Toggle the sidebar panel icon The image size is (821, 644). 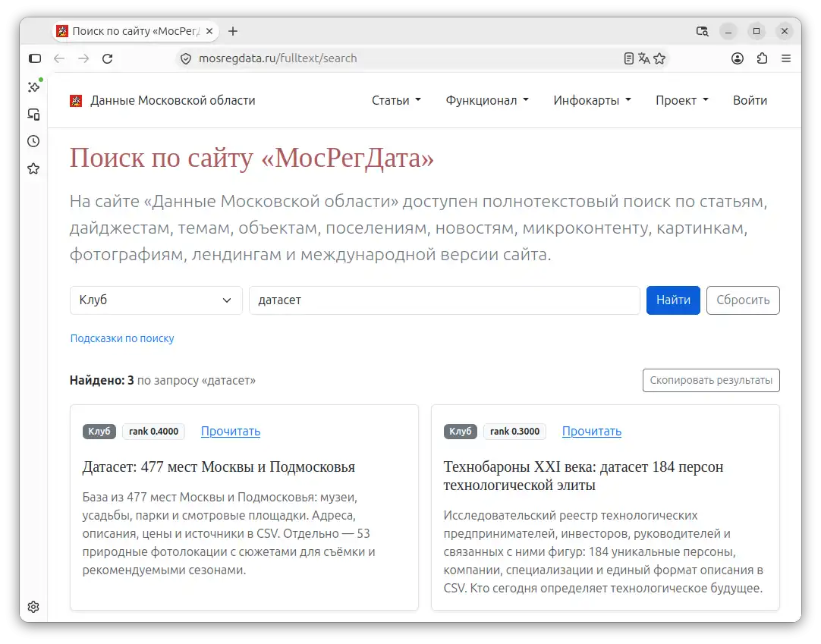click(x=35, y=58)
